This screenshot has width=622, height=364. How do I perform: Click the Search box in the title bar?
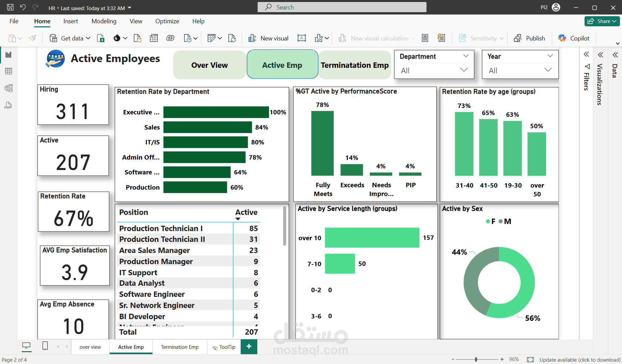[342, 7]
